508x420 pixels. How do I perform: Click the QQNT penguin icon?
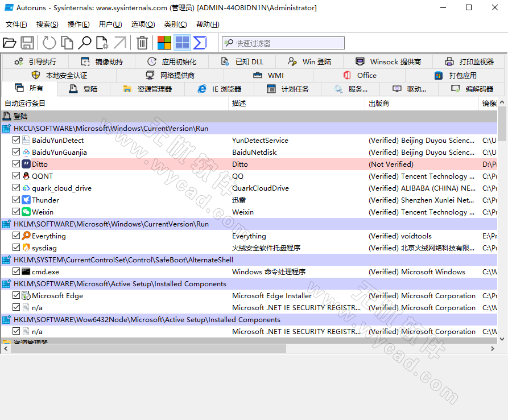pos(26,176)
